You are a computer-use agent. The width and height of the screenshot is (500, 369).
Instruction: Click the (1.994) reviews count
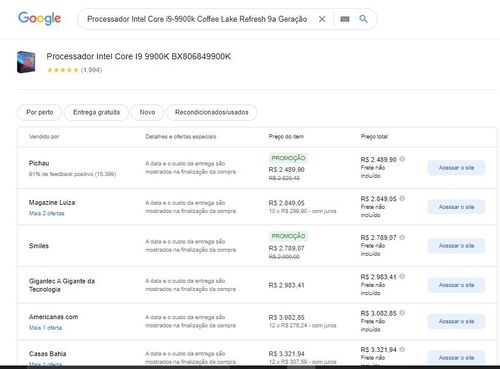[x=91, y=70]
